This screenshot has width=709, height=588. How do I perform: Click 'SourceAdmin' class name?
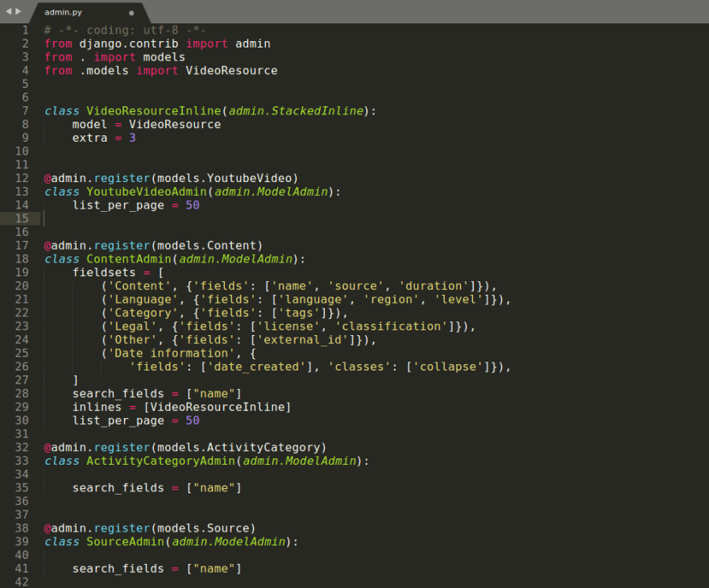pyautogui.click(x=125, y=542)
